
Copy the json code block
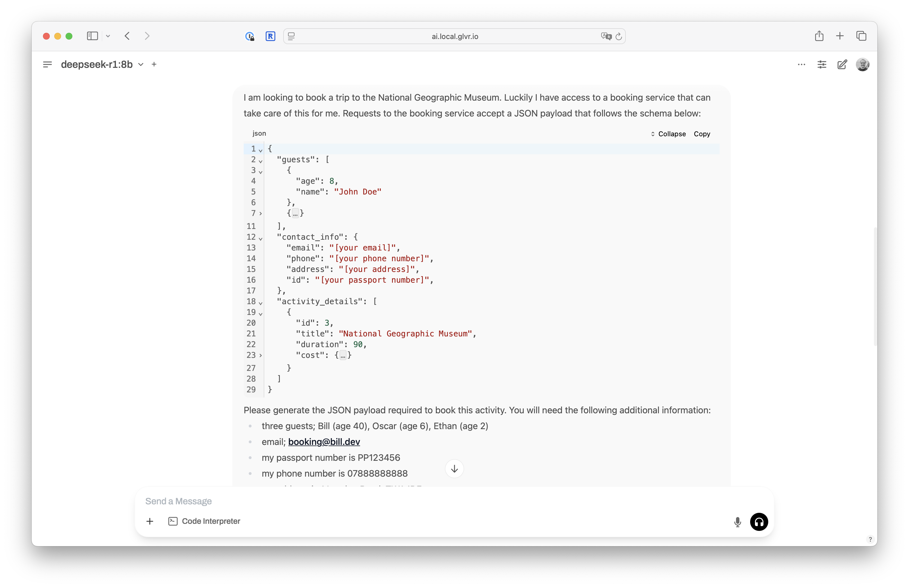point(702,134)
